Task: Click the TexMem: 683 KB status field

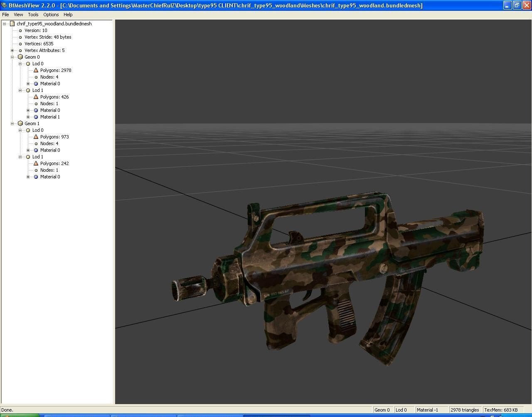Action: (501, 410)
